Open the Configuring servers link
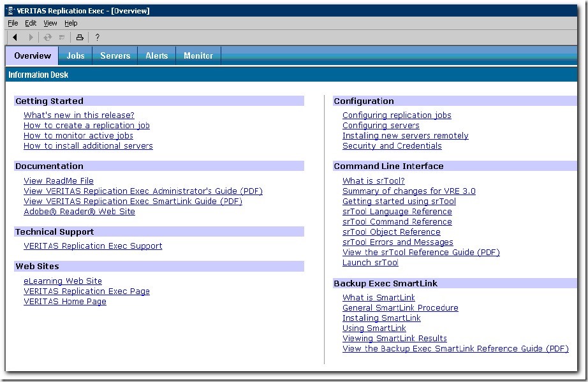The width and height of the screenshot is (588, 382). [381, 125]
